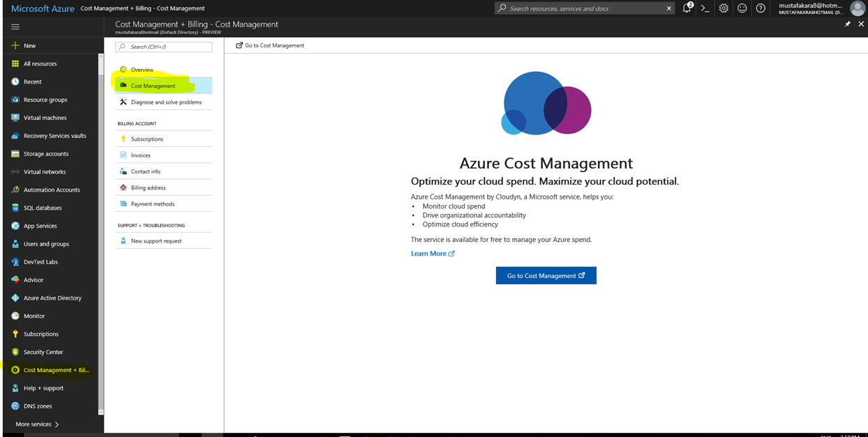
Task: Open the Learn More link
Action: (433, 254)
